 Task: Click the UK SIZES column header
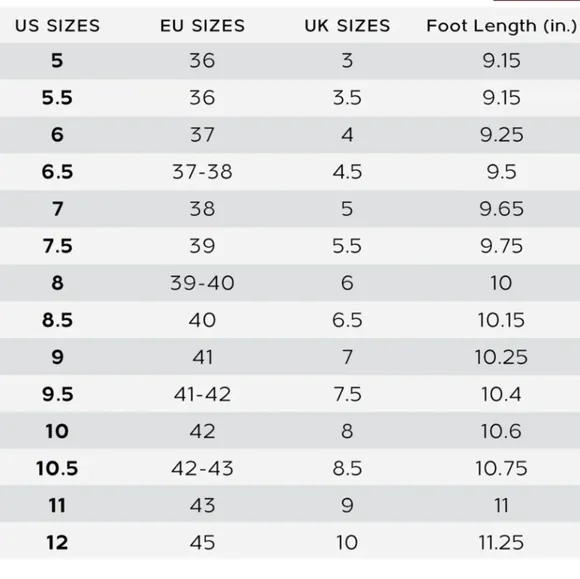pos(347,26)
